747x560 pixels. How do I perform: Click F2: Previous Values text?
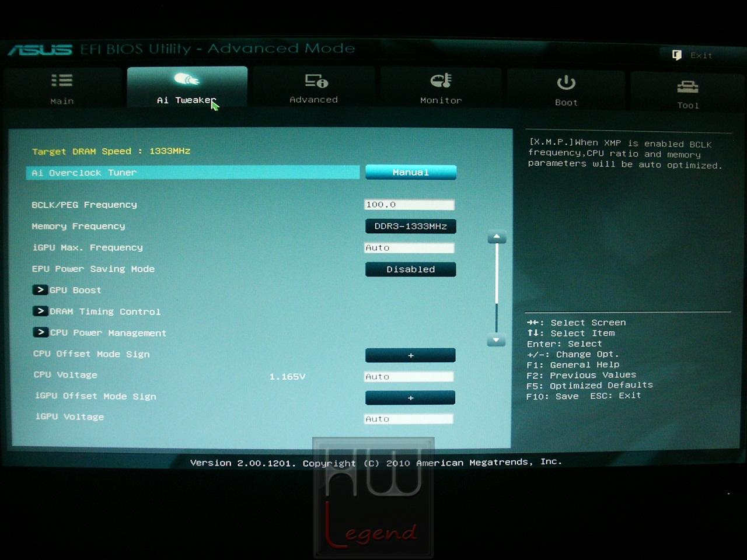pos(581,375)
